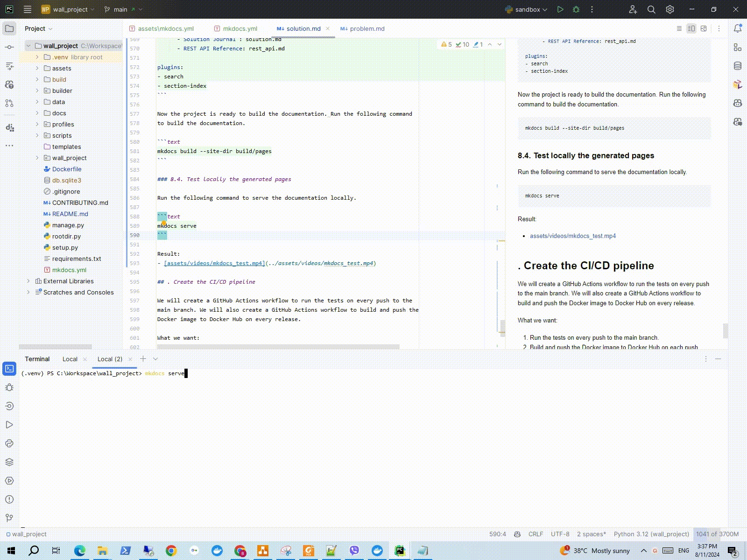Expand External Libraries node
The image size is (747, 560).
tap(28, 281)
